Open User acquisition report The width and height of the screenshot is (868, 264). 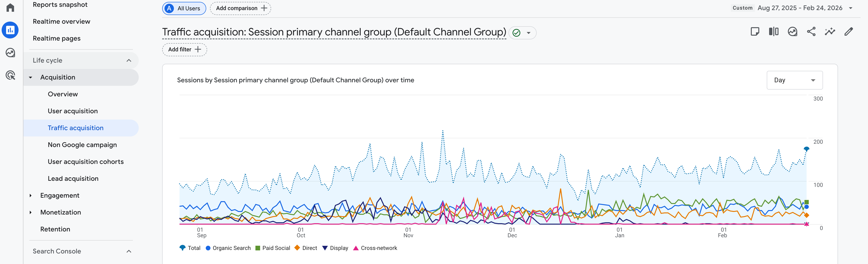(x=72, y=111)
